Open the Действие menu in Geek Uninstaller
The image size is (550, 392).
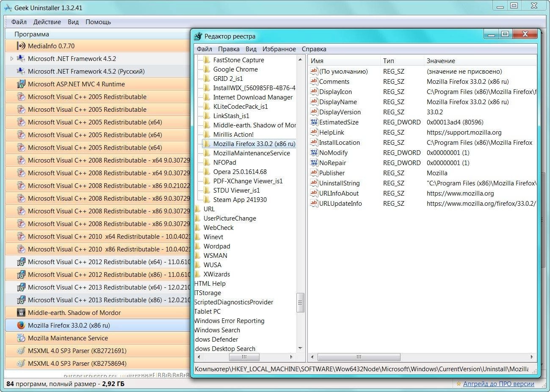(x=47, y=22)
